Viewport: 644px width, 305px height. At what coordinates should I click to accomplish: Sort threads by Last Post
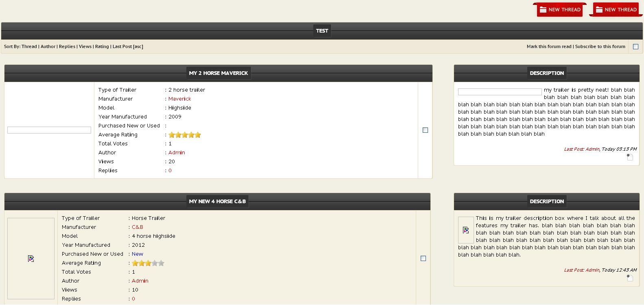tap(122, 46)
